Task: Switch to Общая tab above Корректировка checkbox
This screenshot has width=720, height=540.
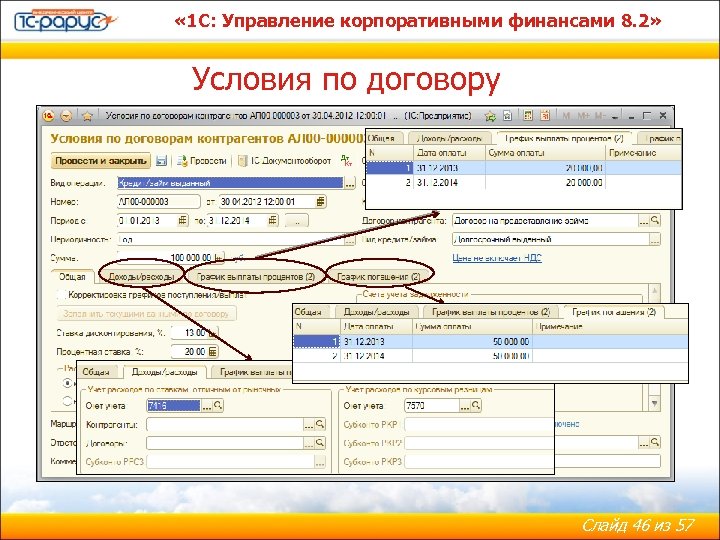Action: click(72, 277)
